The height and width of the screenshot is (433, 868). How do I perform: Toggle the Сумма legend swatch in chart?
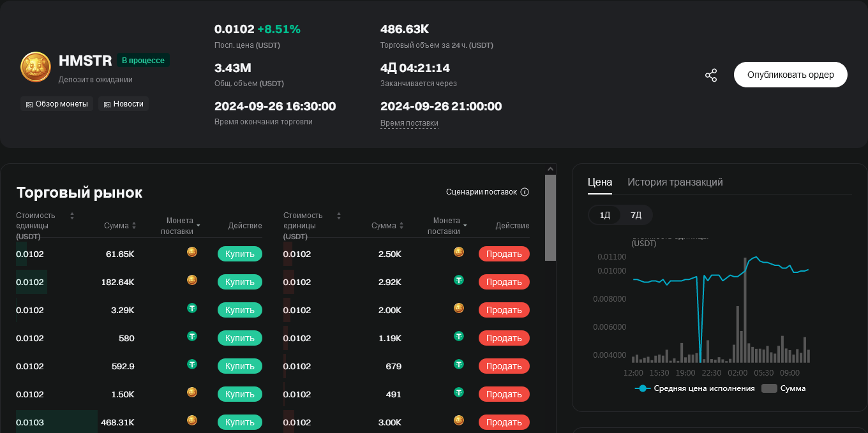[x=769, y=388]
